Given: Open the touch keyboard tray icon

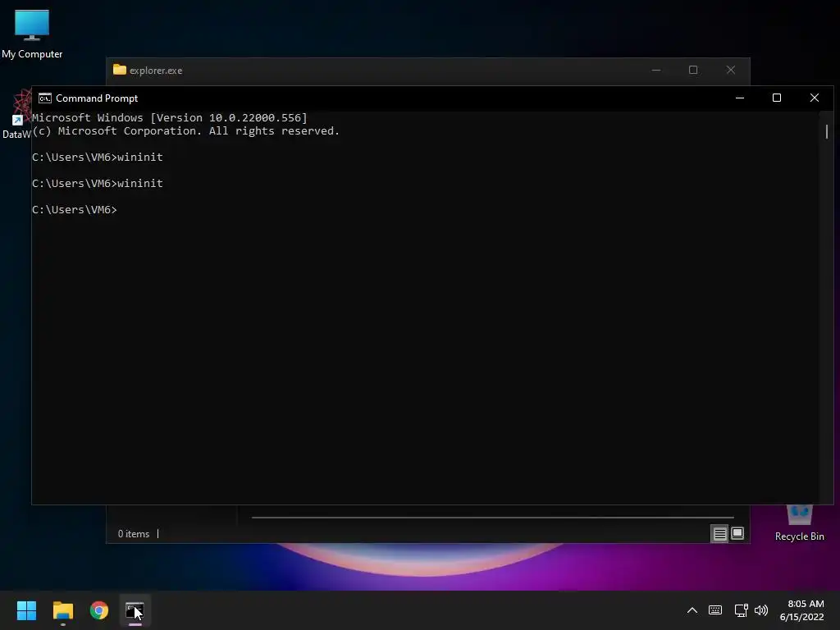Looking at the screenshot, I should coord(715,610).
